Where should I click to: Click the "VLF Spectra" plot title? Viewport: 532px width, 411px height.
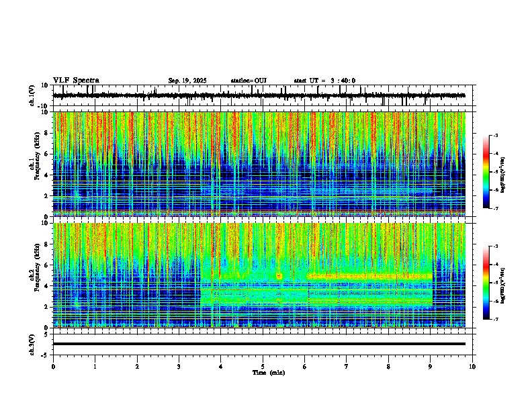[x=76, y=81]
